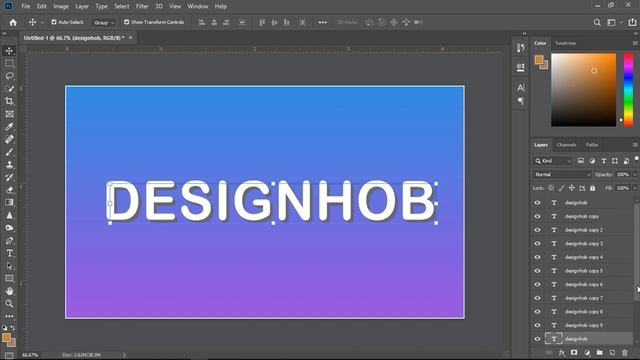Filter layers by type layers
Image resolution: width=640 pixels, height=360 pixels.
pos(604,161)
